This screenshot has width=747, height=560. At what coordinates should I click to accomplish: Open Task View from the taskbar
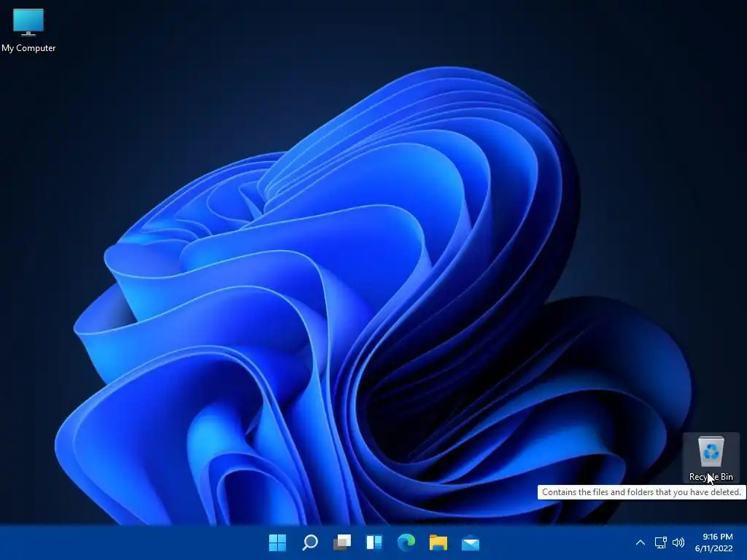(342, 542)
